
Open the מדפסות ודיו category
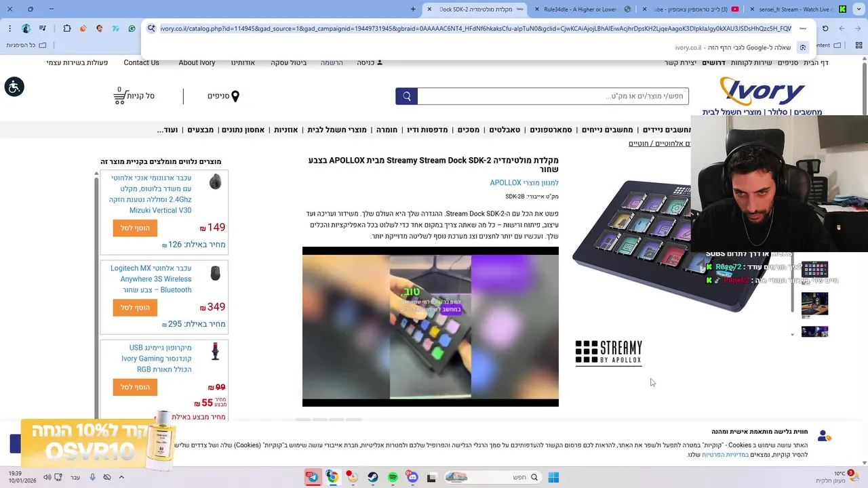pos(427,129)
